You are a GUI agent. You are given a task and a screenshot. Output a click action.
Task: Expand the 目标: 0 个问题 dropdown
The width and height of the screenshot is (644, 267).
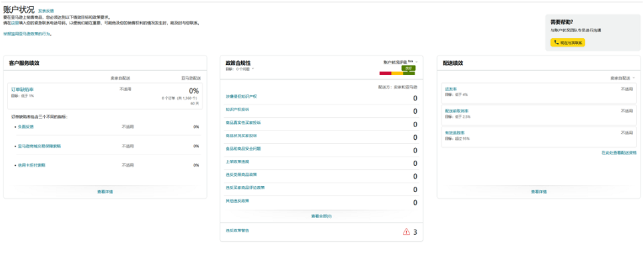coord(240,69)
